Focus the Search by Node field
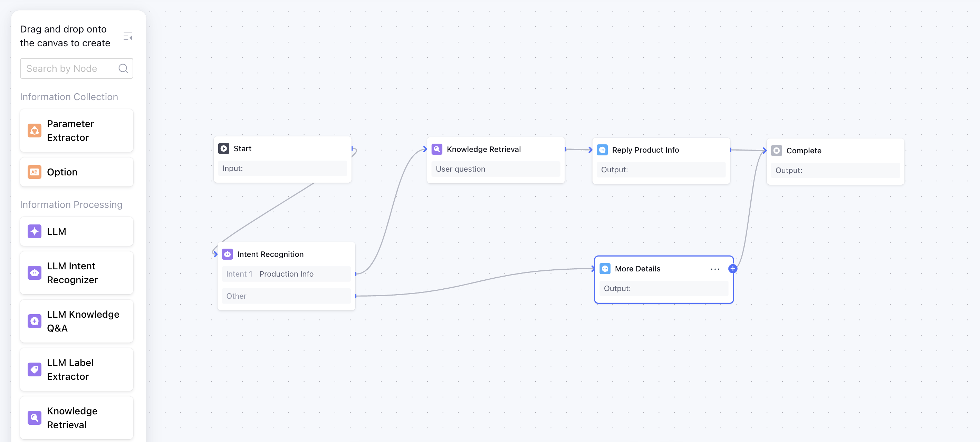 [68, 68]
